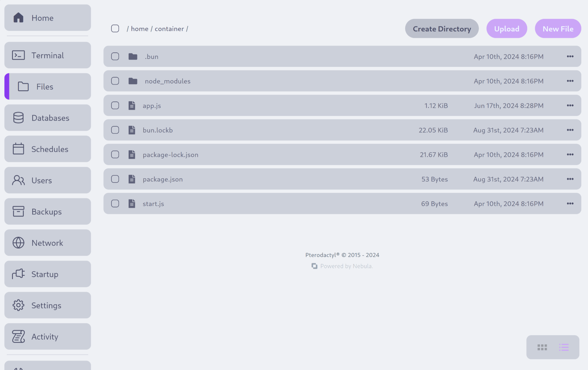Toggle checkbox for package.json file
Viewport: 588px width, 370px height.
[115, 179]
